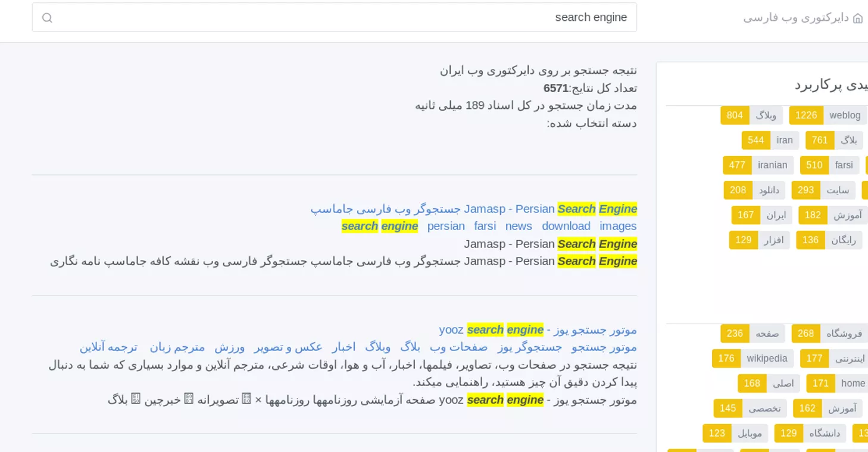
Task: Select the افزار tag with count 129
Action: point(759,240)
